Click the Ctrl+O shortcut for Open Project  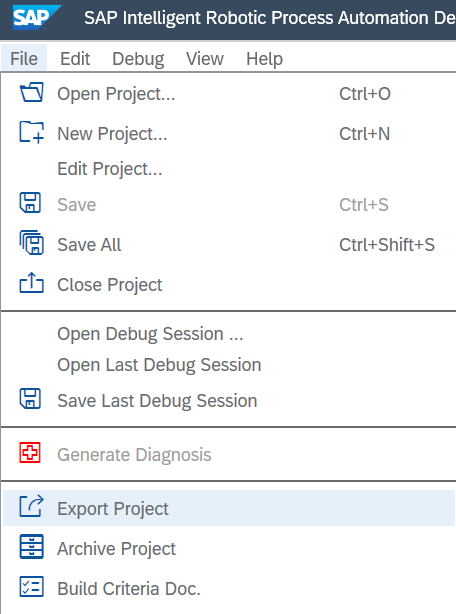(365, 94)
